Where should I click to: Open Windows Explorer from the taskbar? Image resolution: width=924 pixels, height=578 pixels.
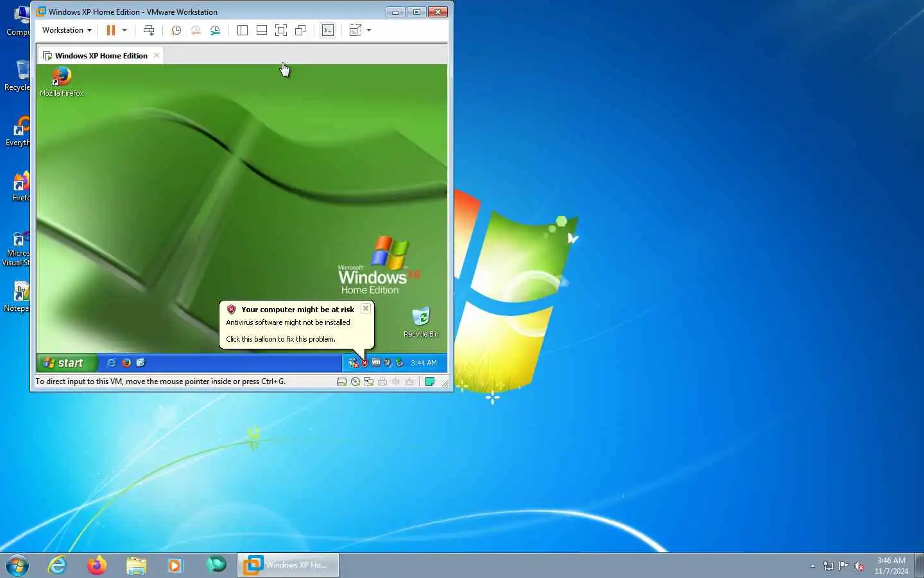136,565
